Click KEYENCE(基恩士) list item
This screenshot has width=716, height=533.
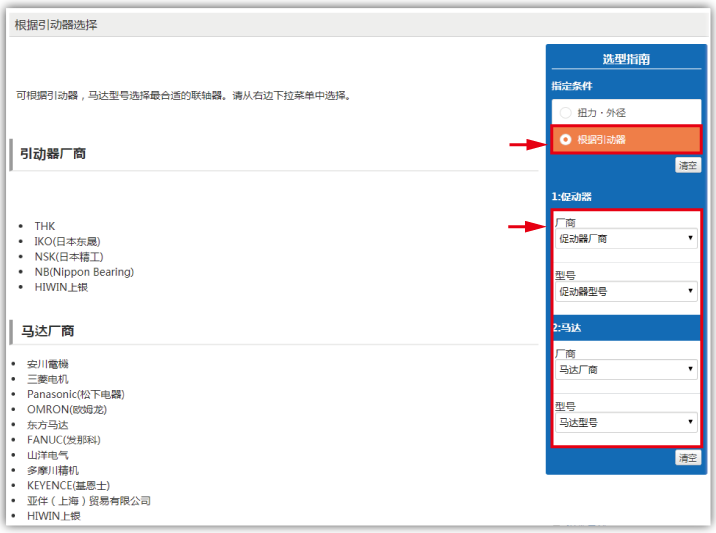[x=68, y=486]
